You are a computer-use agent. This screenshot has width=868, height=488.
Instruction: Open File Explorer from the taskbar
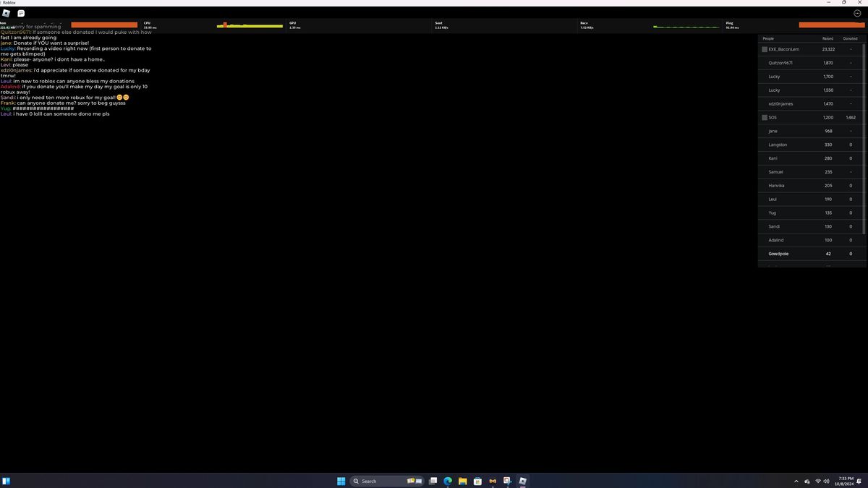(x=462, y=481)
